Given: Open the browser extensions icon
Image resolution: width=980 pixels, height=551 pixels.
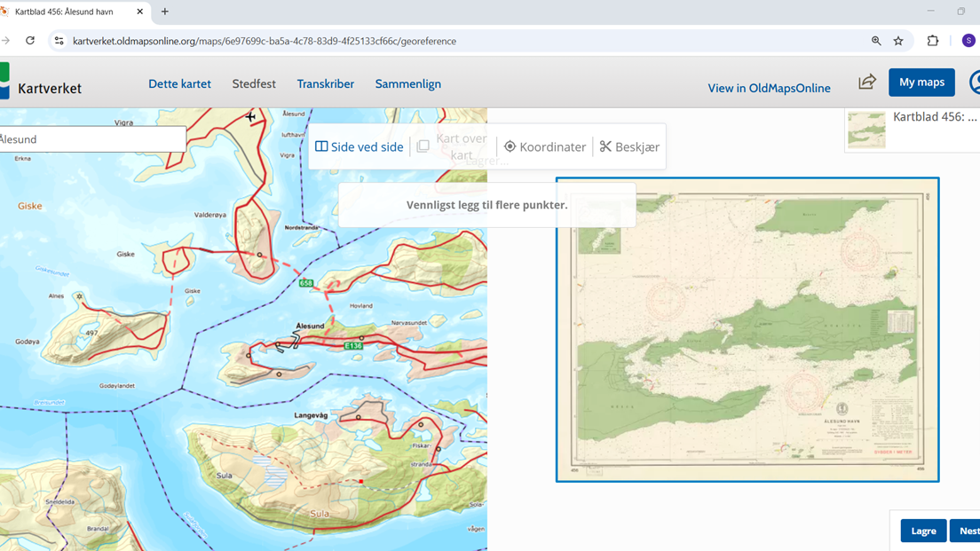Looking at the screenshot, I should tap(932, 41).
